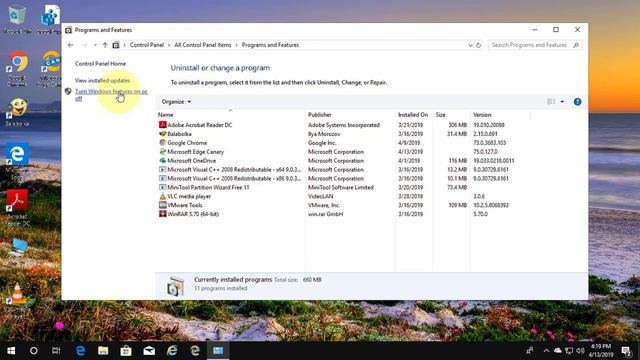Click Turn Windows features on or off
This screenshot has width=640, height=360.
[x=111, y=95]
